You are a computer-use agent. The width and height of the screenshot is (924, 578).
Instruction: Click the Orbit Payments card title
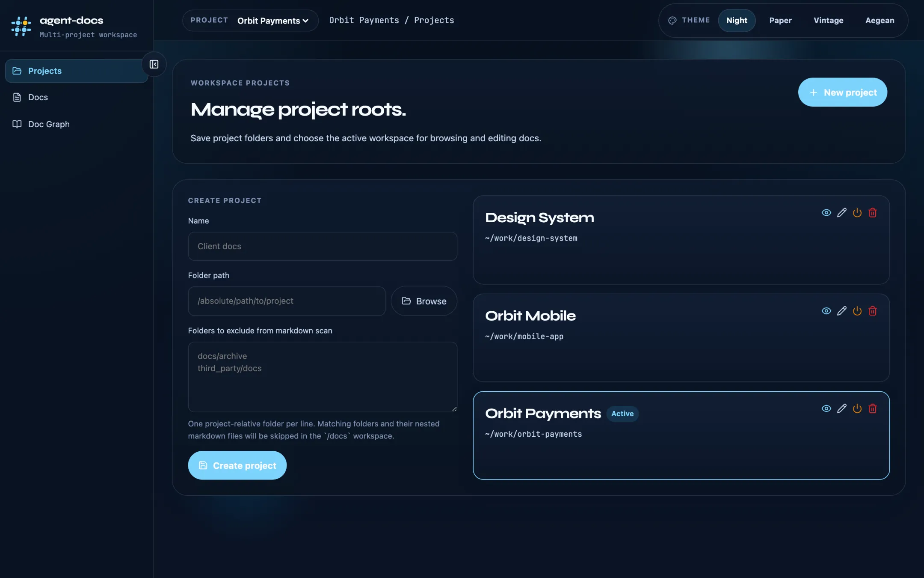[543, 413]
